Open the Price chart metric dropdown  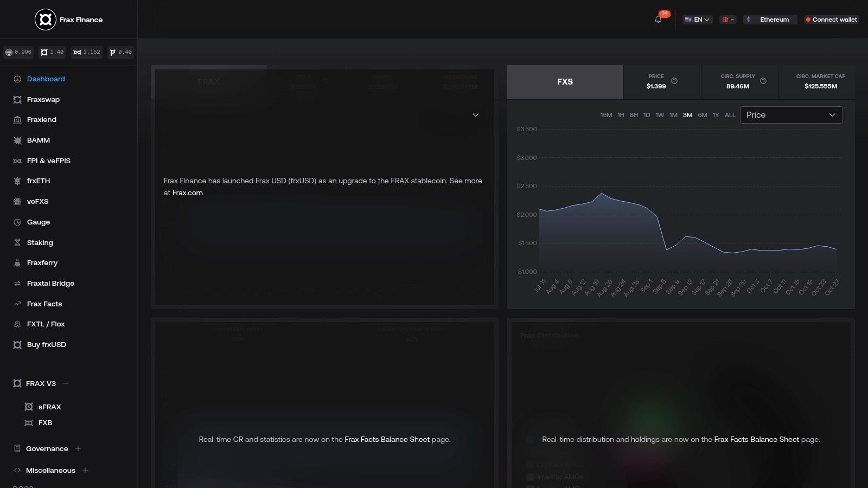791,115
